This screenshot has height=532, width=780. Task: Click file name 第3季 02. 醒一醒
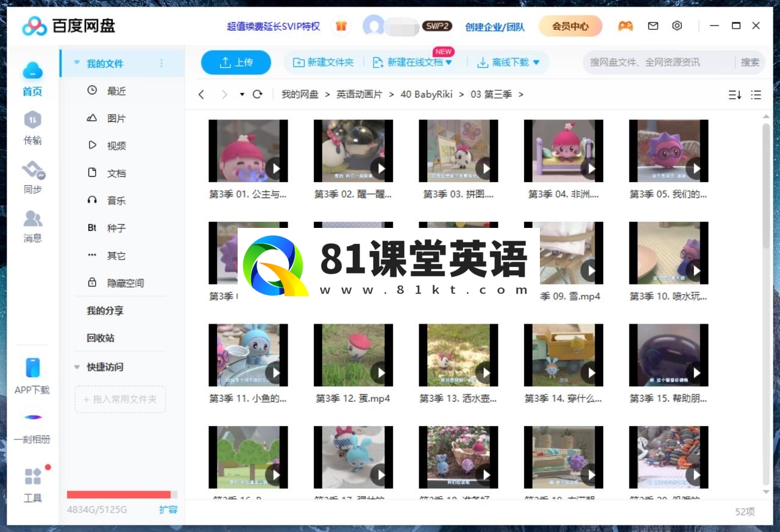pyautogui.click(x=353, y=194)
